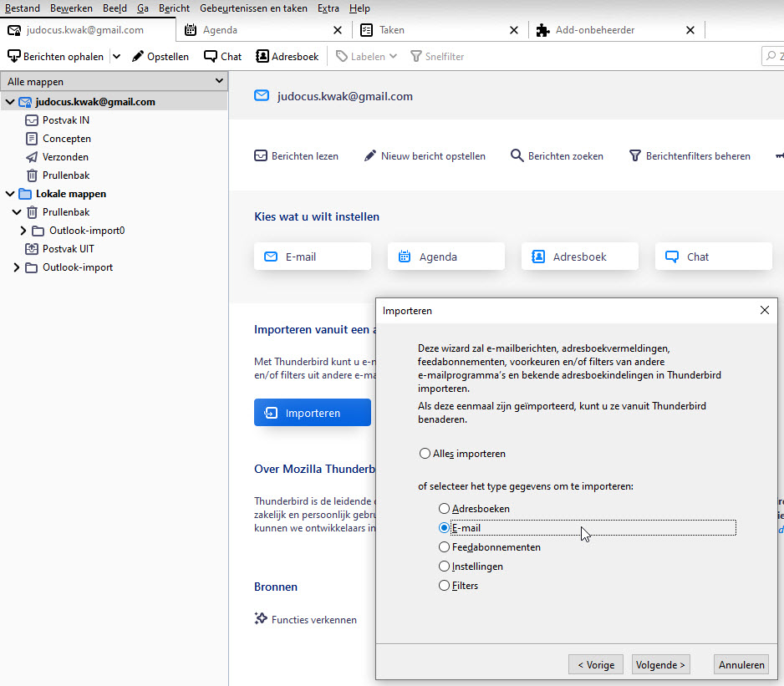Click the Lokale mappen folder icon
This screenshot has width=784, height=686.
[x=25, y=194]
